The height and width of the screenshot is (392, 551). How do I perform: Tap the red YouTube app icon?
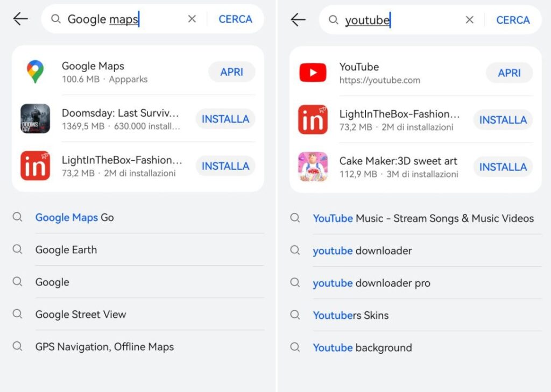313,73
